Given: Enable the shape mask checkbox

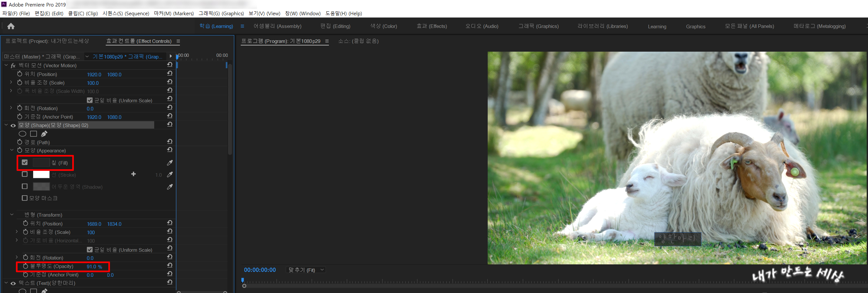Looking at the screenshot, I should 25,198.
